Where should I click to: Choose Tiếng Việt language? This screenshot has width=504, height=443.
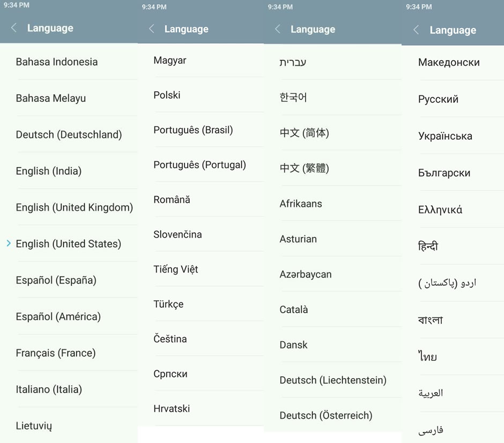(x=176, y=269)
